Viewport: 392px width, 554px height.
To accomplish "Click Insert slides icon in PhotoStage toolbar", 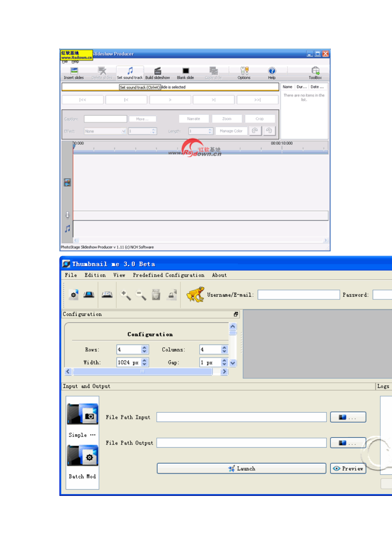I will click(74, 70).
